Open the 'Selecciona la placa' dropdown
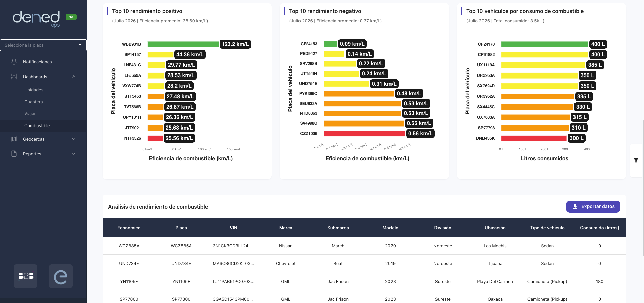This screenshot has width=644, height=303. [x=43, y=45]
